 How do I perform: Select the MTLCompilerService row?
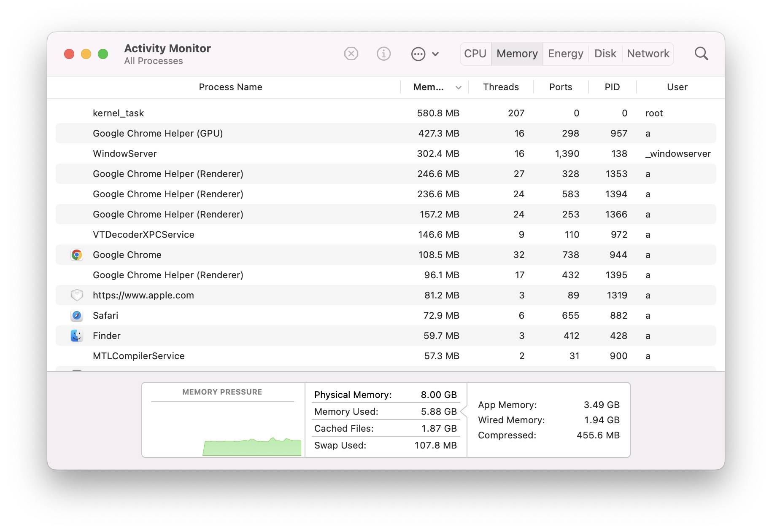386,356
